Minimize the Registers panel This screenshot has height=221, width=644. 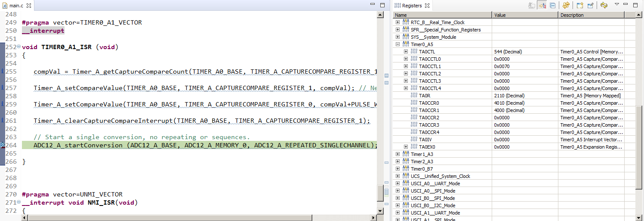[x=626, y=5]
